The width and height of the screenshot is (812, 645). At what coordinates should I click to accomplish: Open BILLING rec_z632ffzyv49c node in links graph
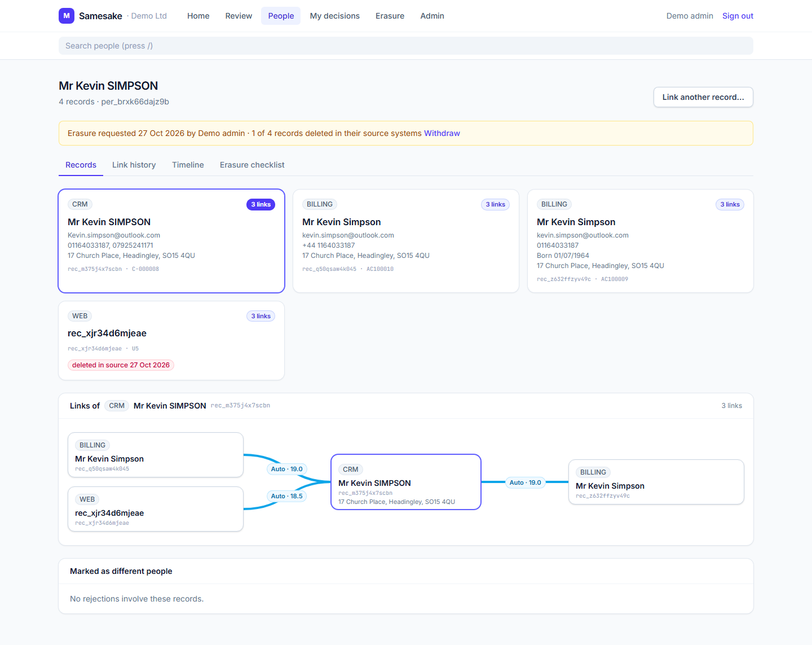(x=656, y=482)
